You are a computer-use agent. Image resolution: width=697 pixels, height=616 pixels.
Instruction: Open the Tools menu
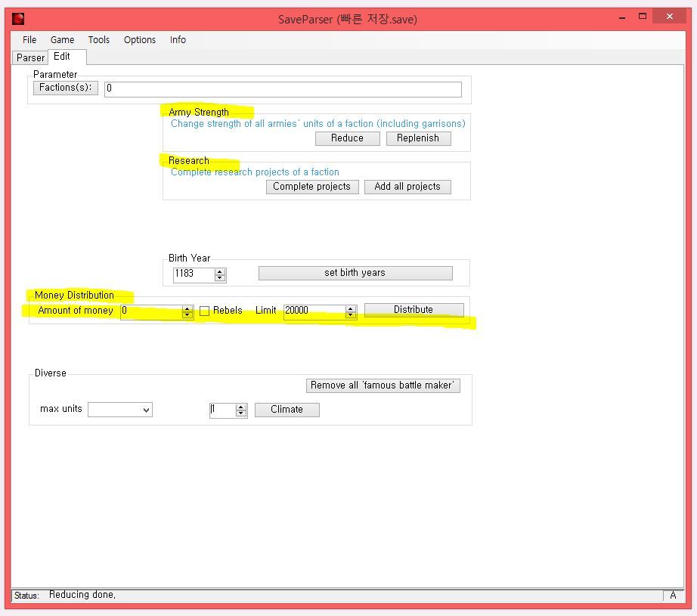coord(99,39)
